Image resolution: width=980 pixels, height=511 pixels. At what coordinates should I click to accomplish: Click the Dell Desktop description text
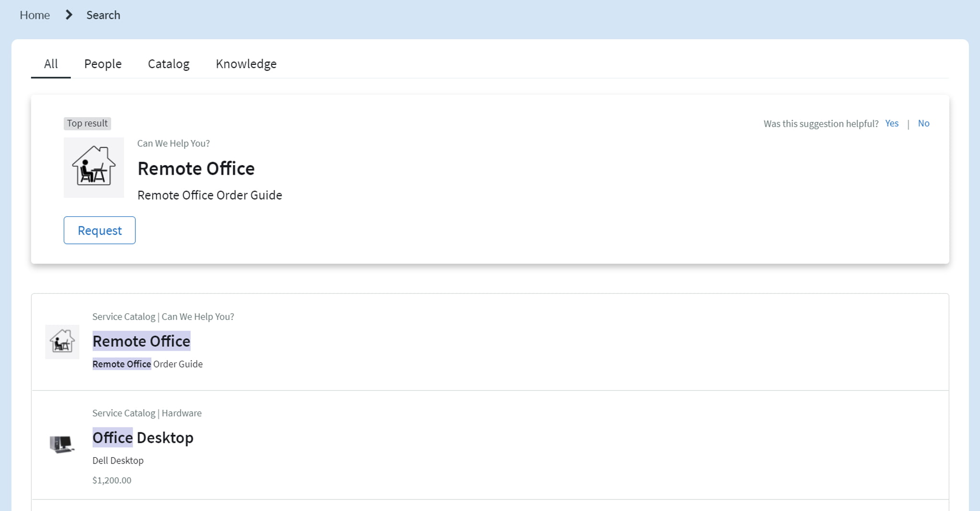[x=118, y=461]
